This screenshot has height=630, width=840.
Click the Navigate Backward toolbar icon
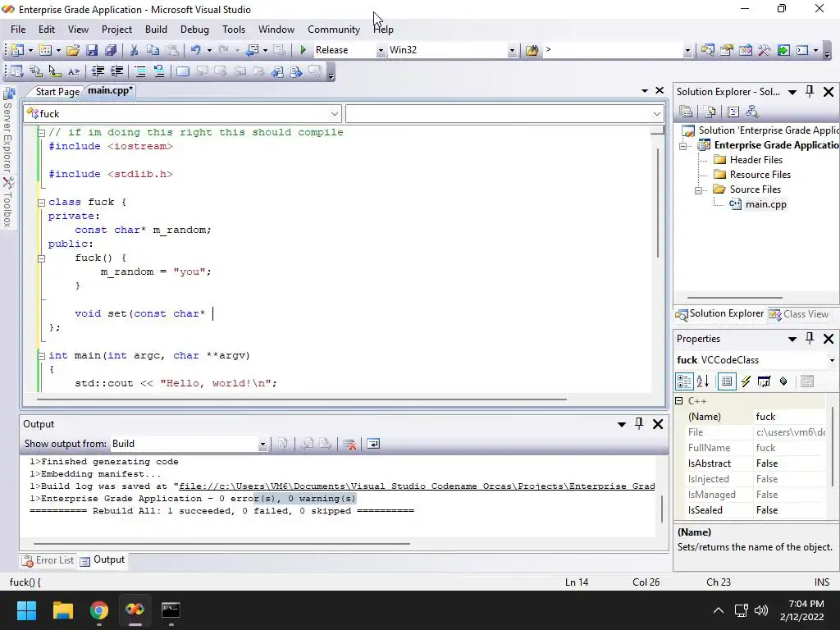252,50
